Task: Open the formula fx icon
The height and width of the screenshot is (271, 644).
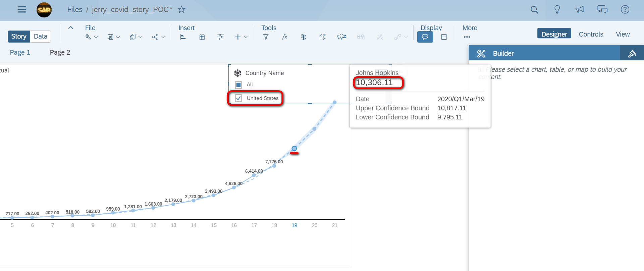Action: (x=285, y=37)
